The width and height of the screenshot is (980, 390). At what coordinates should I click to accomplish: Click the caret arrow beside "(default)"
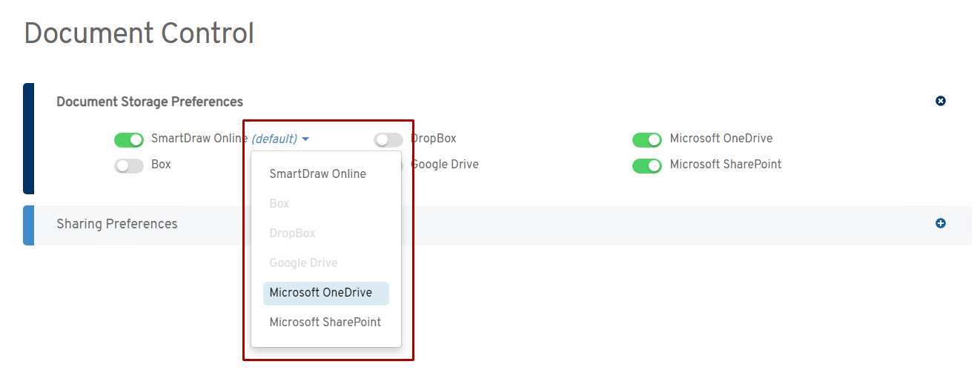click(305, 139)
